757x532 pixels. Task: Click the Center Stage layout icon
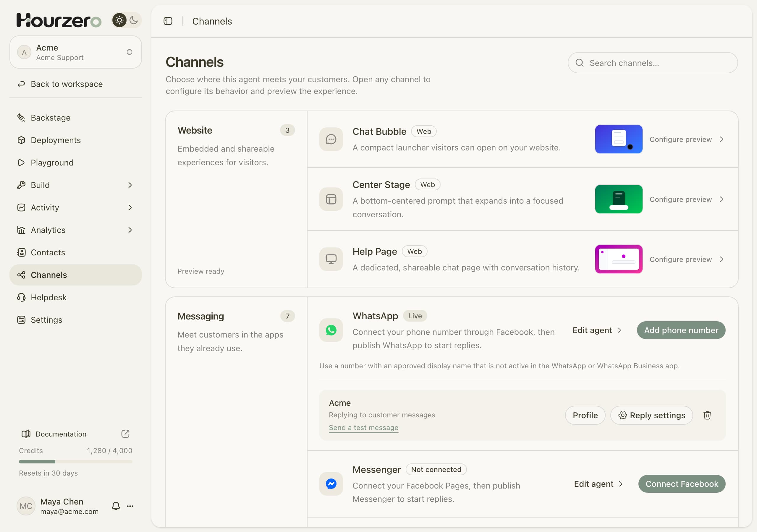(x=331, y=199)
